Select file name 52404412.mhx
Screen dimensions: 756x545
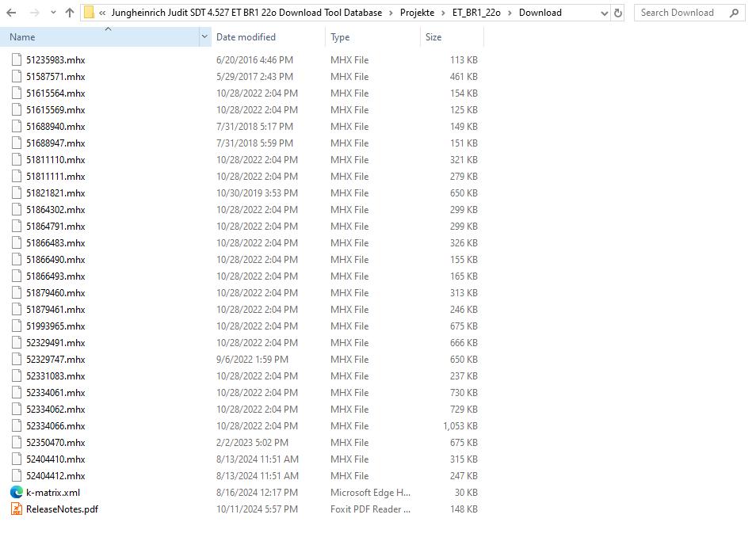pos(55,475)
